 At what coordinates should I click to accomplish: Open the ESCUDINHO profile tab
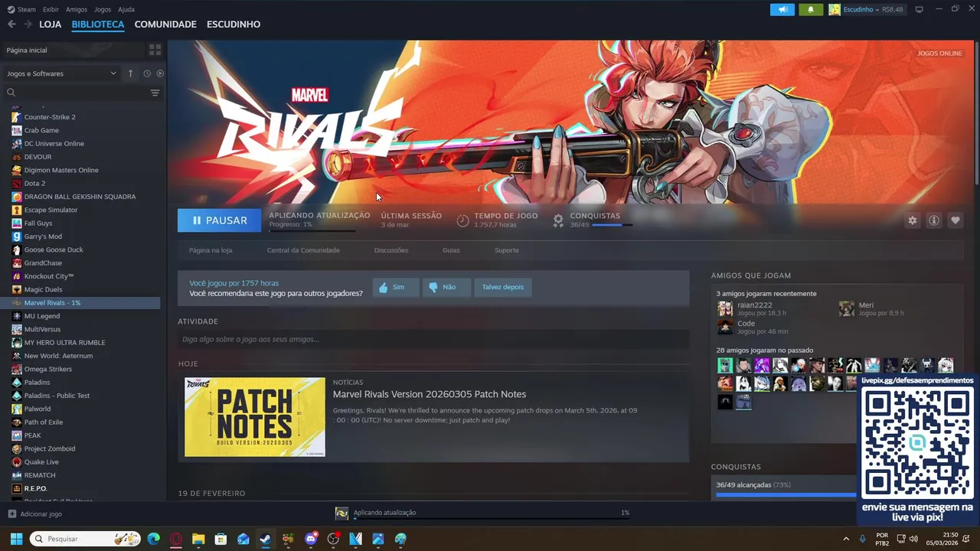(x=234, y=24)
